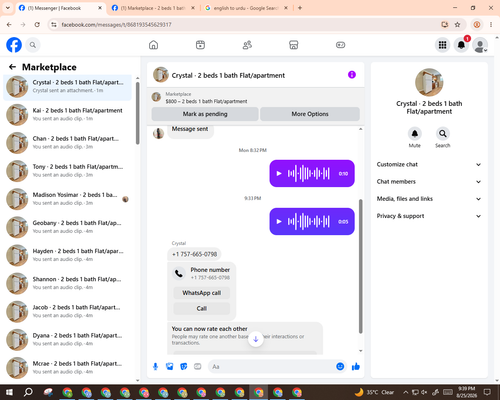Choose a sticker
The image size is (500, 400).
184,367
